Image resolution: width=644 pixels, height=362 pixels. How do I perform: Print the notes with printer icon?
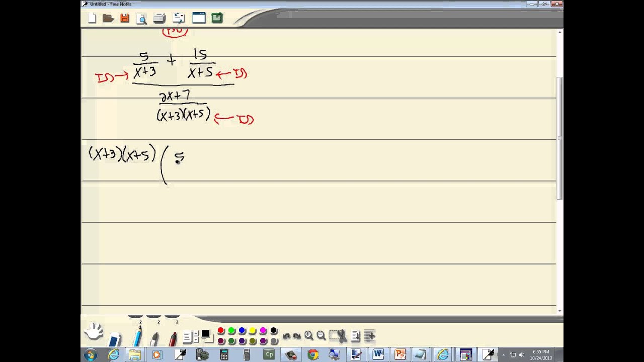tap(159, 19)
